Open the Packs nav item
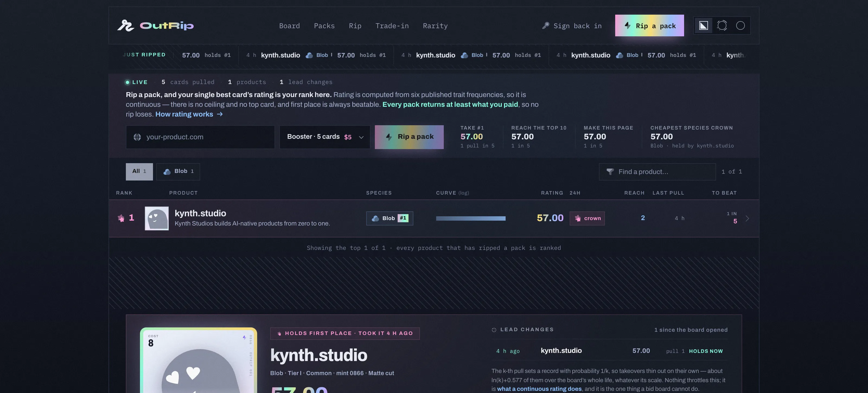 (324, 26)
